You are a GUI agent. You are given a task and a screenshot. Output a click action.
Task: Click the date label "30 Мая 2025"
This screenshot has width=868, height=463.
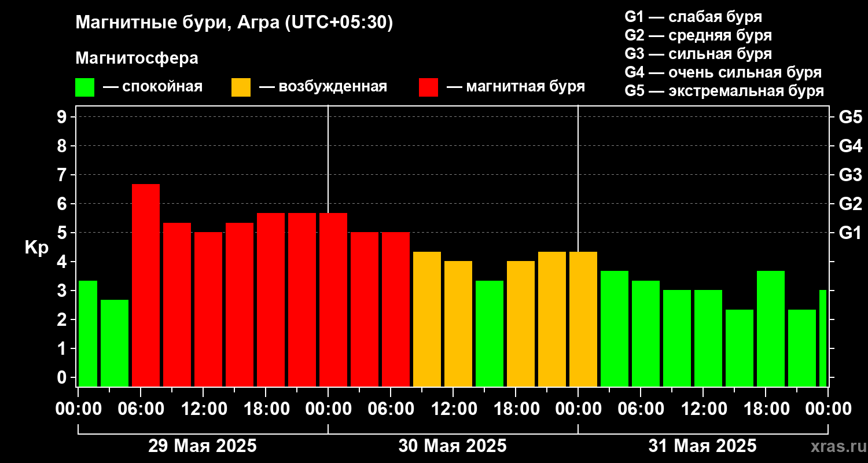tap(453, 446)
